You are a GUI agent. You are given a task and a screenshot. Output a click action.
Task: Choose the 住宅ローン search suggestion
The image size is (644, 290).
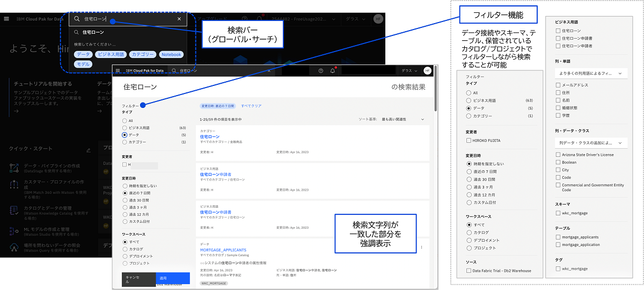(93, 32)
